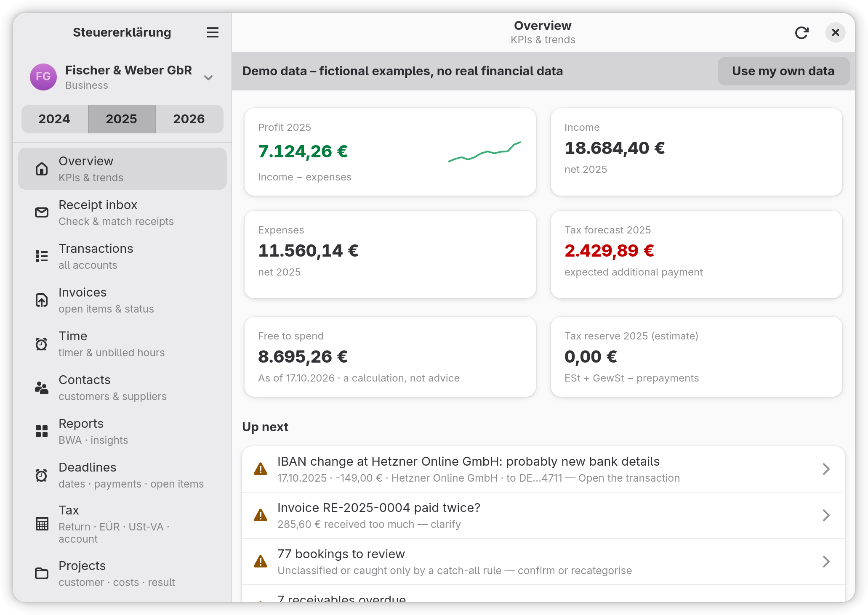
Task: Open Invoices open items & status
Action: point(122,300)
